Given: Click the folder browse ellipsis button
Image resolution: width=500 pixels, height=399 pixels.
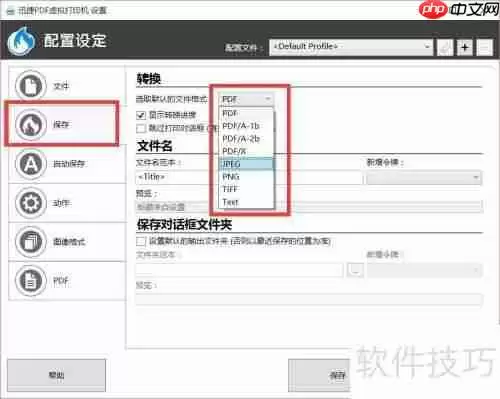Looking at the screenshot, I should coord(355,270).
